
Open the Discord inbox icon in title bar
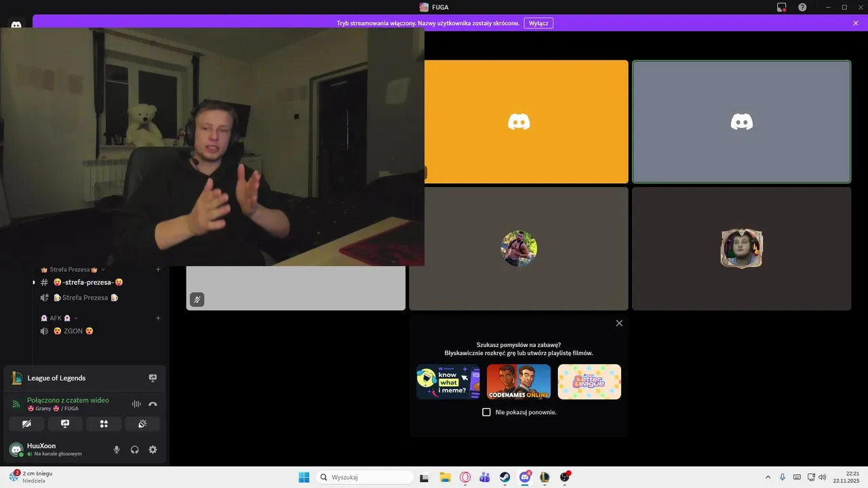(782, 7)
